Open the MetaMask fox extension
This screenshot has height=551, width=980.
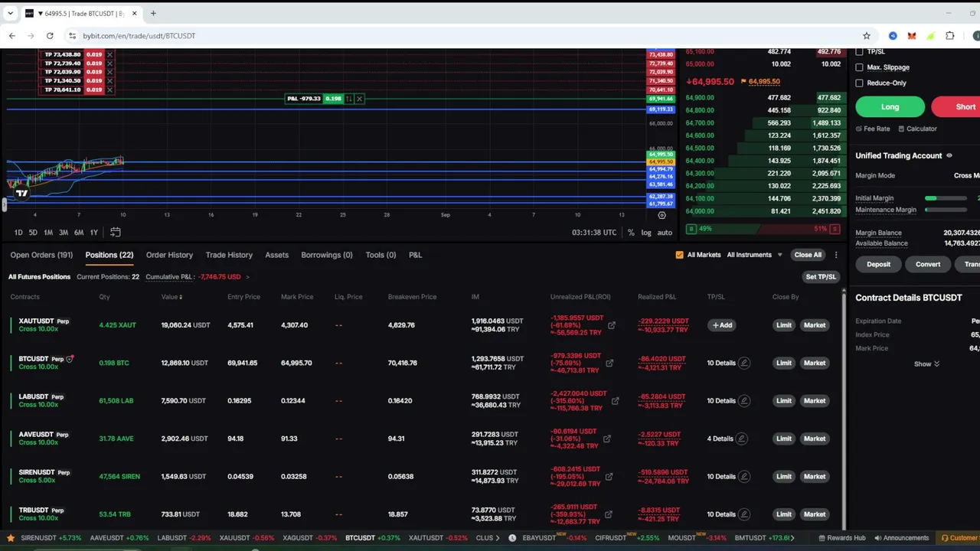pyautogui.click(x=912, y=35)
